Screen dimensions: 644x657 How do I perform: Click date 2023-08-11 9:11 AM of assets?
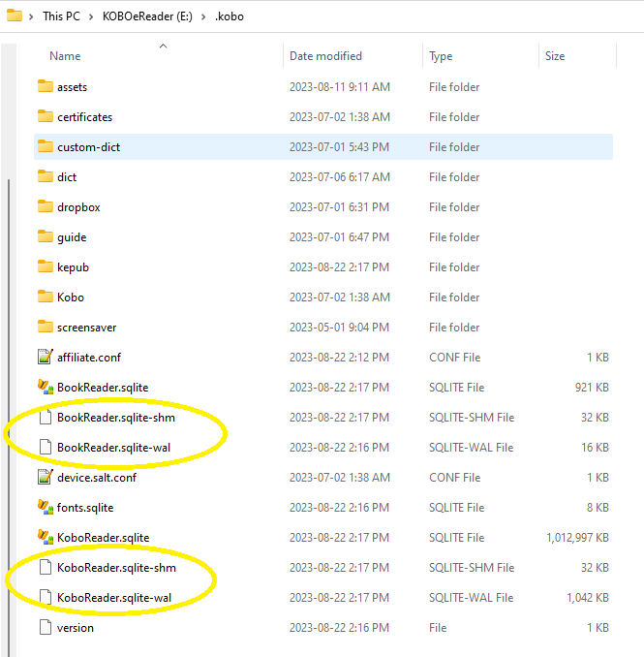coord(340,87)
